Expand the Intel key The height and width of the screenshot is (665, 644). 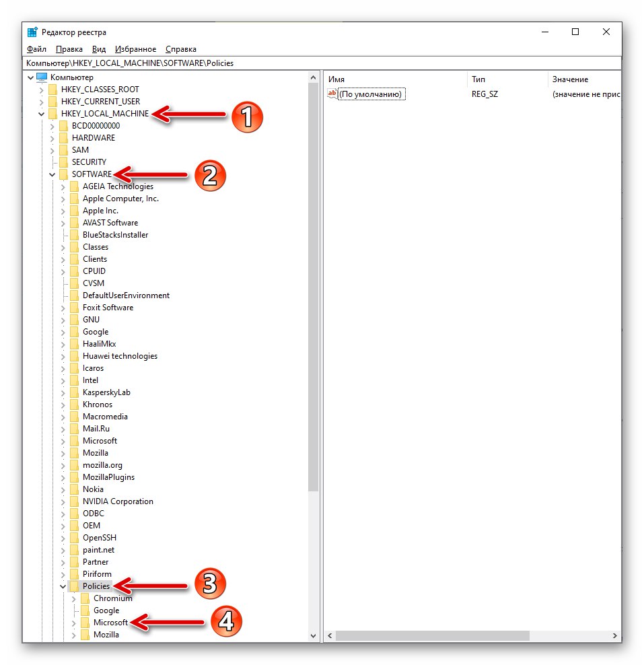[x=63, y=380]
